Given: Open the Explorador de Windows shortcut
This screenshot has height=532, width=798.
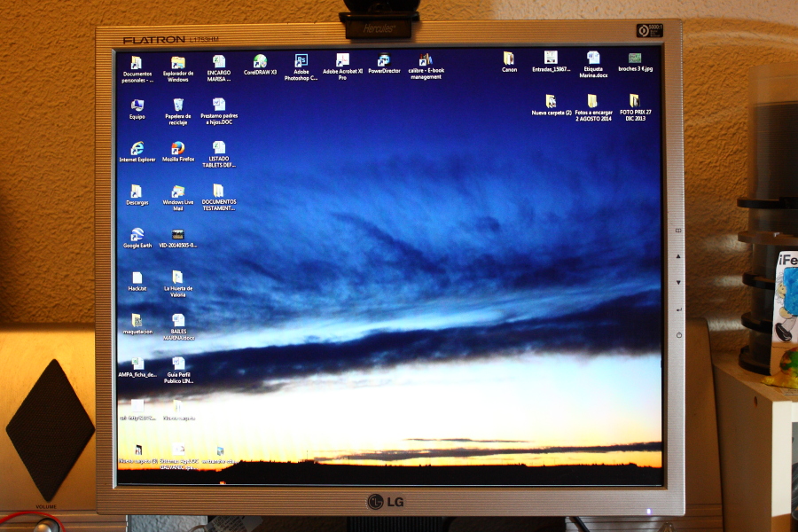Looking at the screenshot, I should coord(178,69).
